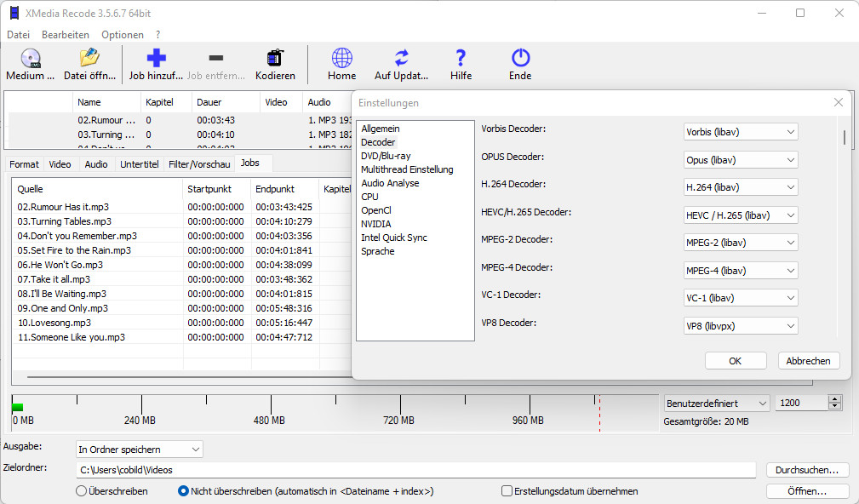This screenshot has width=859, height=504.
Task: Click the Home globe icon
Action: 341,60
